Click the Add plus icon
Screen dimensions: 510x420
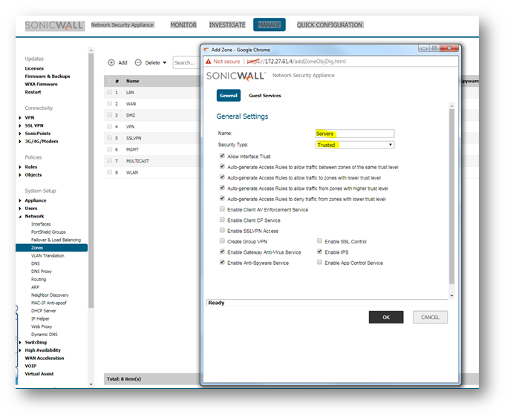click(x=111, y=63)
